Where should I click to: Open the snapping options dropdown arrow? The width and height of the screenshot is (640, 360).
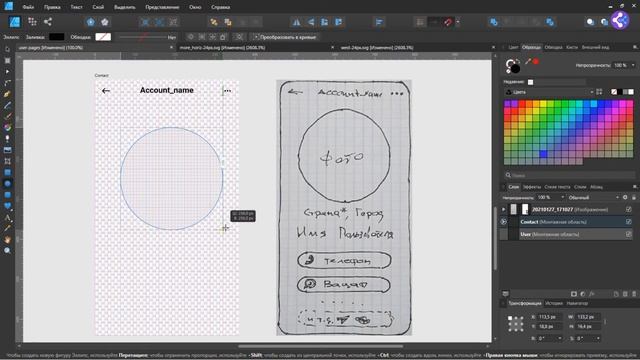click(458, 22)
